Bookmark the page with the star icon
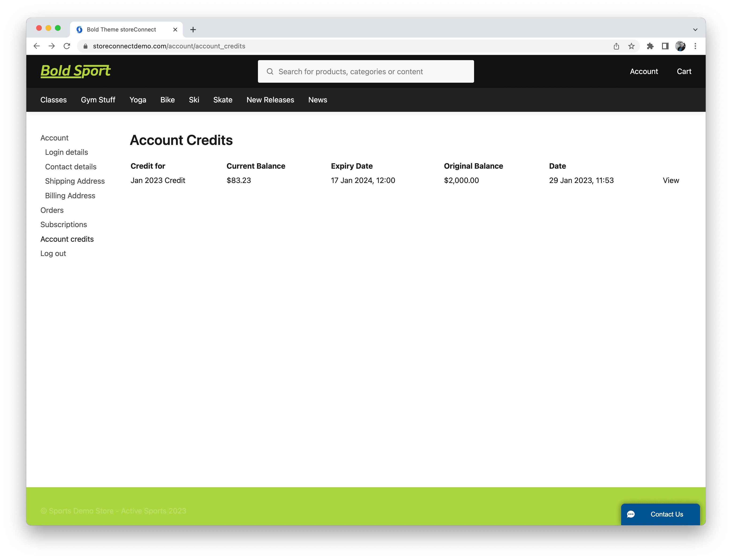Viewport: 732px width, 560px height. 631,46
